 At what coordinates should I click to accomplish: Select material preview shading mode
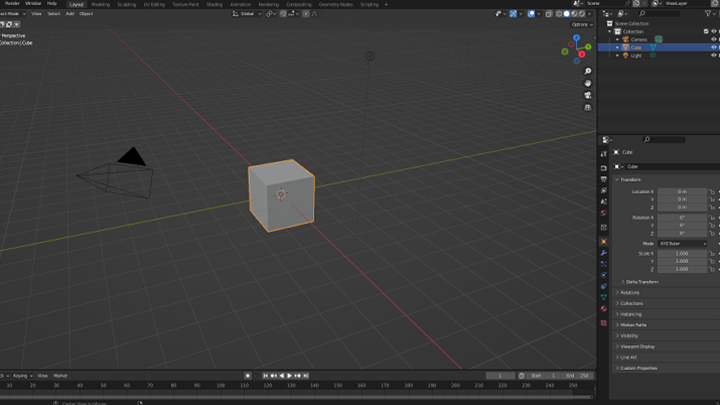click(574, 14)
